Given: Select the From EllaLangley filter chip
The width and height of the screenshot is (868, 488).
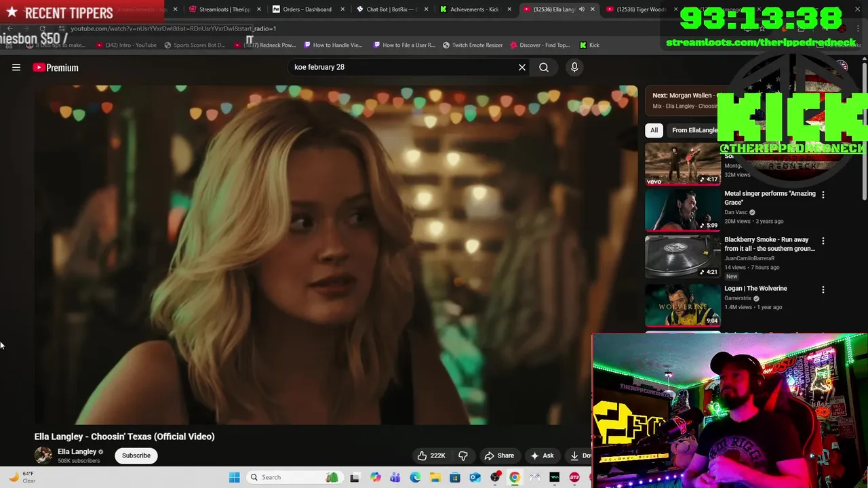Looking at the screenshot, I should (694, 130).
